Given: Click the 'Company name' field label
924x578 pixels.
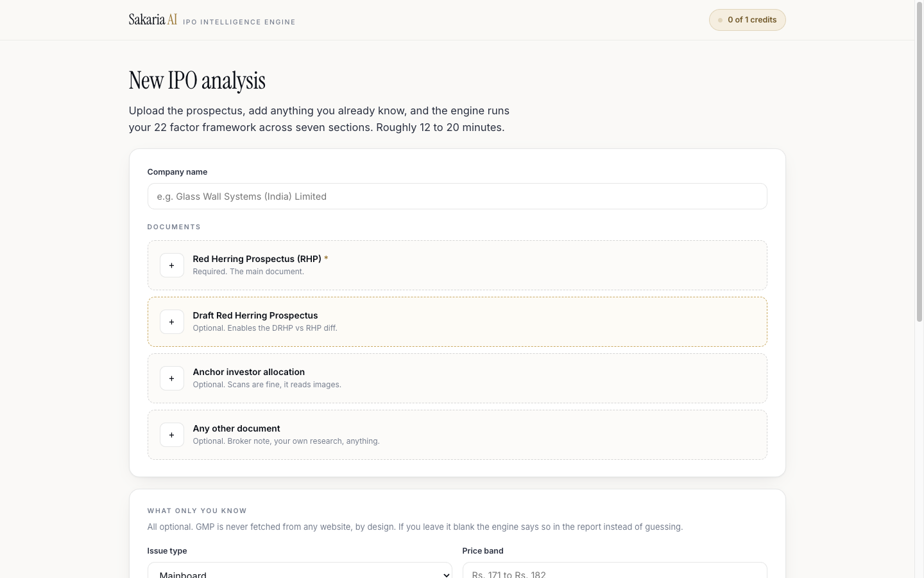Looking at the screenshot, I should coord(177,172).
